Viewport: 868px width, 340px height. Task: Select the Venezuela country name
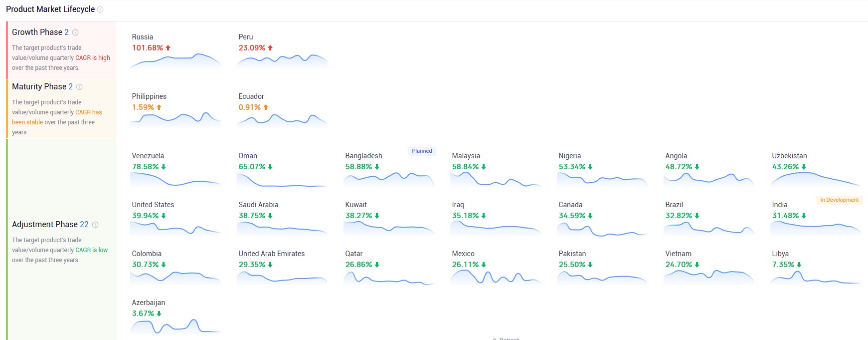pos(148,156)
